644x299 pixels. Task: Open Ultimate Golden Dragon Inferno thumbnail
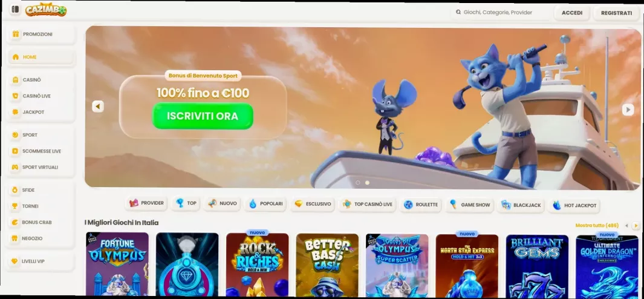coord(607,266)
